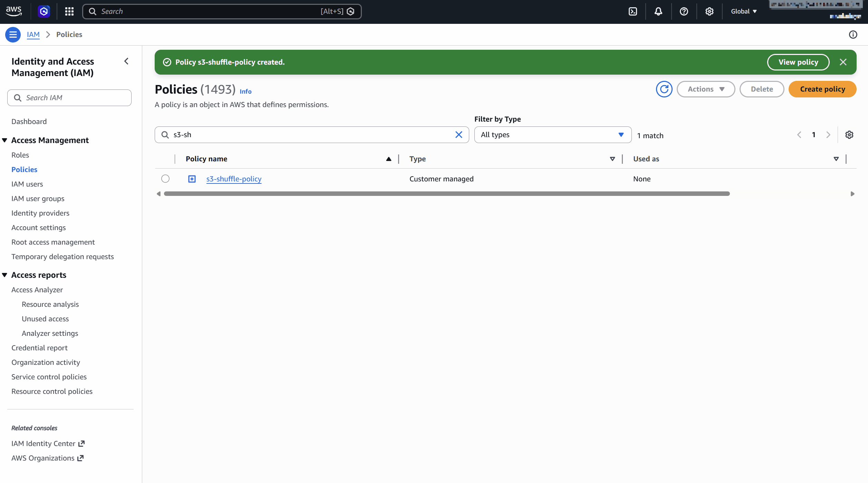
Task: Open Dashboard in the sidebar
Action: tap(29, 122)
